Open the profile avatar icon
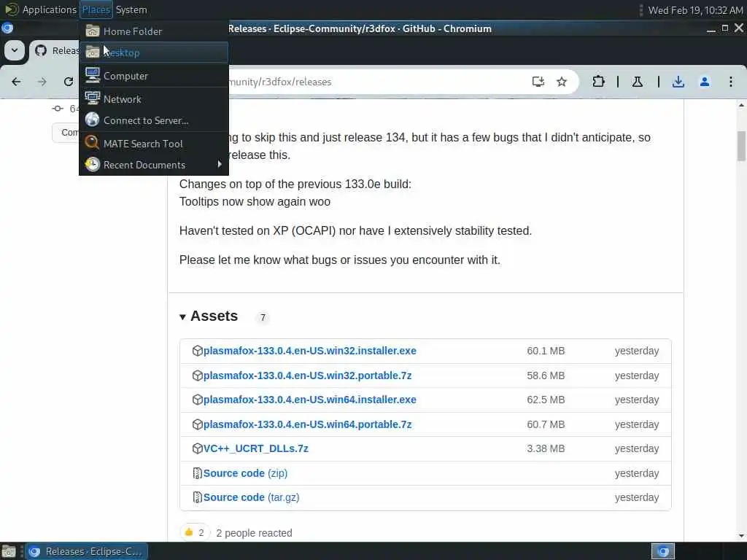Viewport: 747px width, 560px height. pyautogui.click(x=705, y=82)
